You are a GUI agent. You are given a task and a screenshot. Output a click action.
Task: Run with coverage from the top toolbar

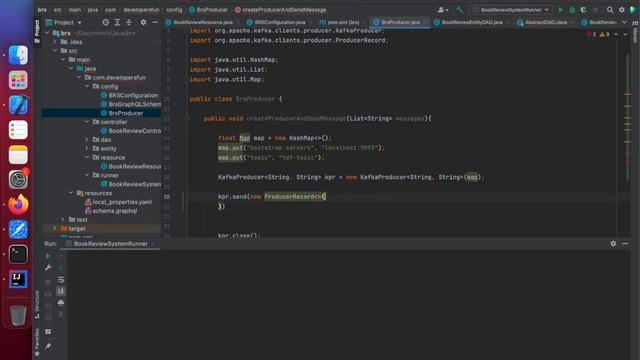(584, 10)
